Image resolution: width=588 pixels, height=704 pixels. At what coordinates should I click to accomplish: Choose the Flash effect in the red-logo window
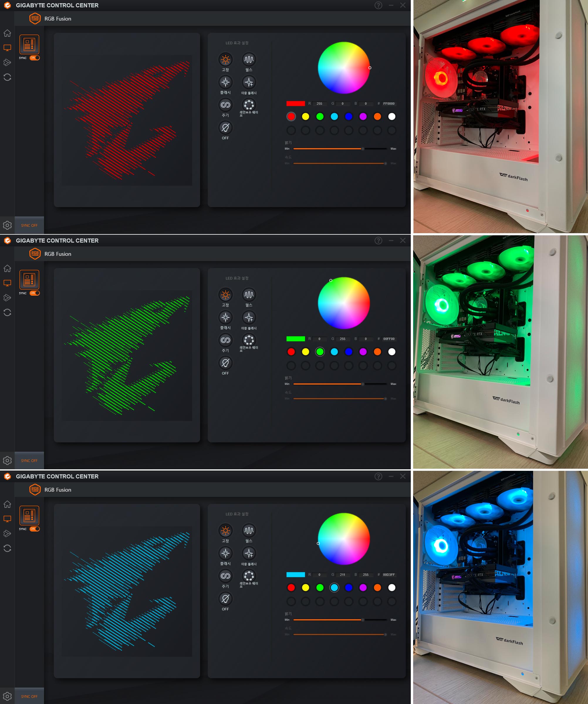pos(225,82)
